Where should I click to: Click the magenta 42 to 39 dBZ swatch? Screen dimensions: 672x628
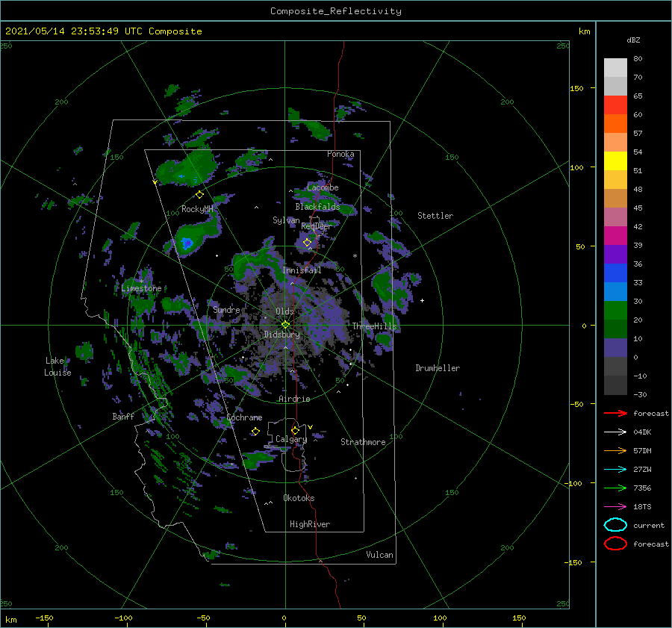[x=615, y=236]
